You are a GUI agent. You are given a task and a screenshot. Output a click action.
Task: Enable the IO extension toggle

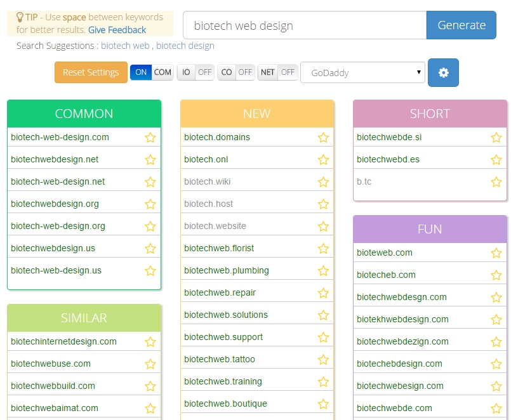pyautogui.click(x=195, y=72)
